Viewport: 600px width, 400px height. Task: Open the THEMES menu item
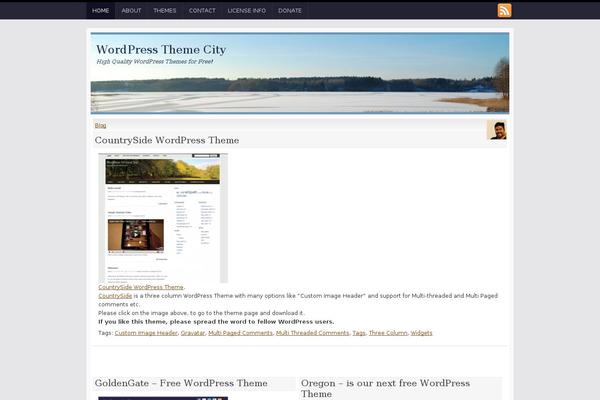[x=165, y=11]
